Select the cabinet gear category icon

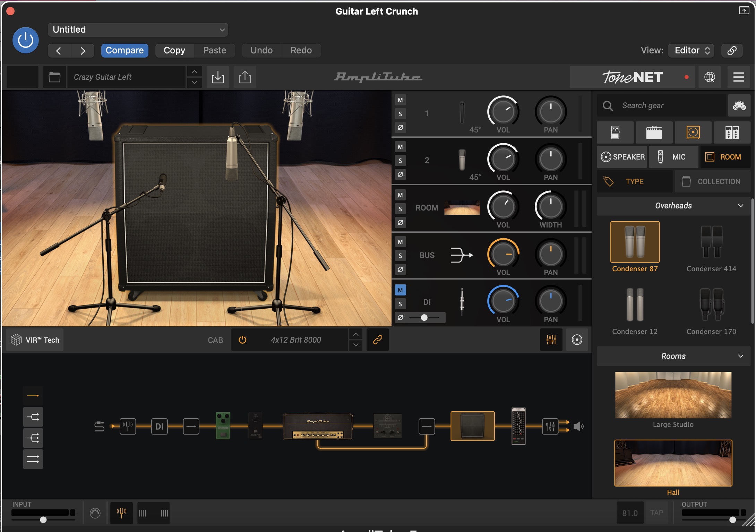[x=693, y=132]
